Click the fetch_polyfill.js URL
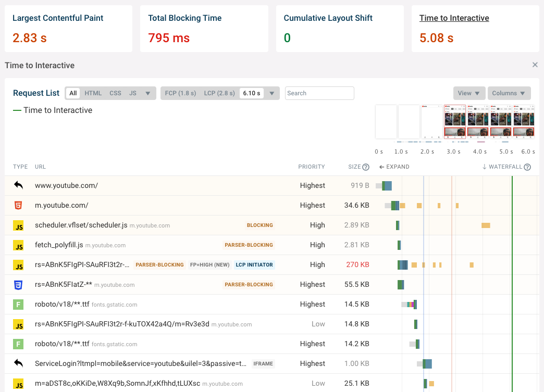 [x=59, y=245]
